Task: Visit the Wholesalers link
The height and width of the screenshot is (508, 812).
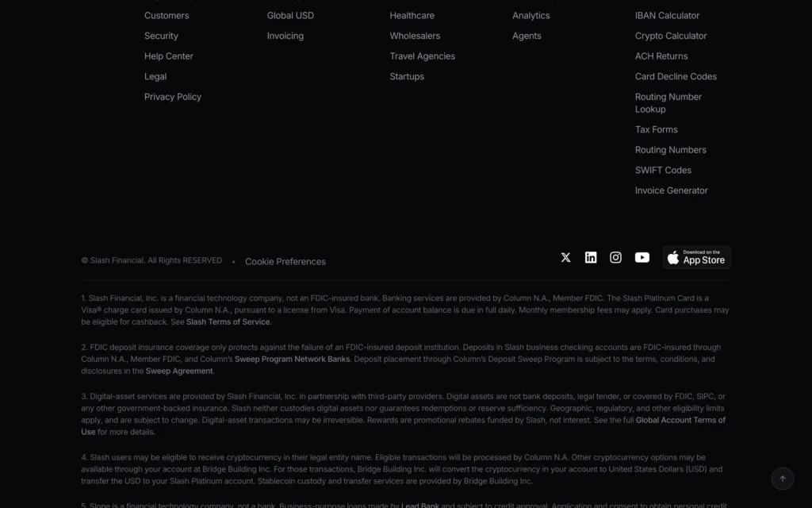Action: 415,36
